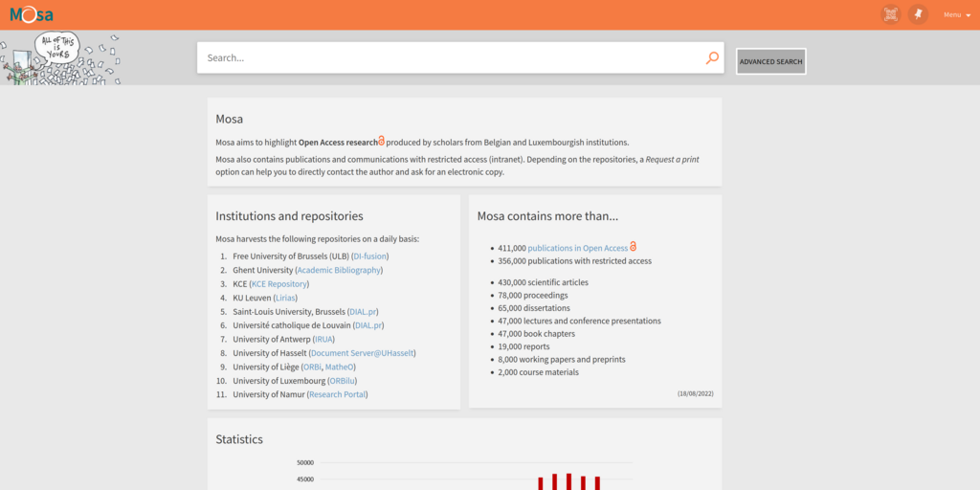The width and height of the screenshot is (980, 490).
Task: Click '8,000 working papers and preprints' text
Action: (562, 360)
